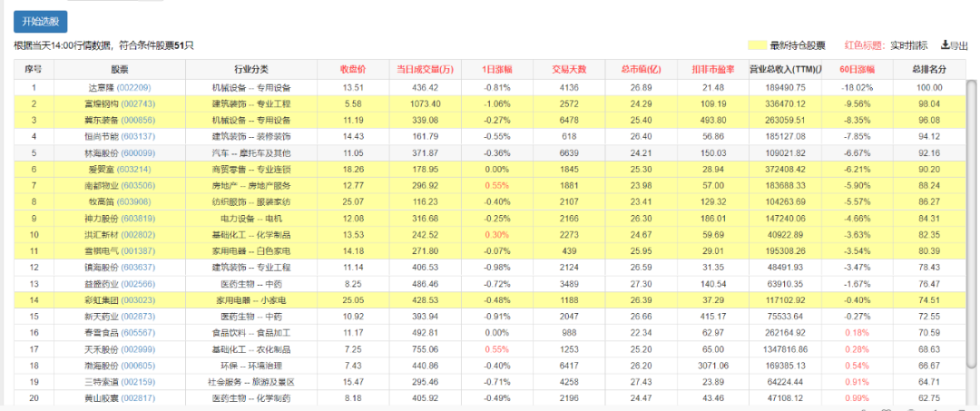Viewport: 980px width, 411px height.
Task: Select ranking score cell 62.75
Action: [x=929, y=398]
